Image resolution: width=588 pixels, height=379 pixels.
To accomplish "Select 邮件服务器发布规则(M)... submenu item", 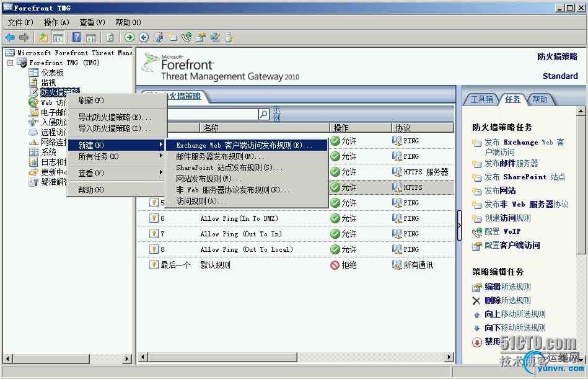I will 247,156.
